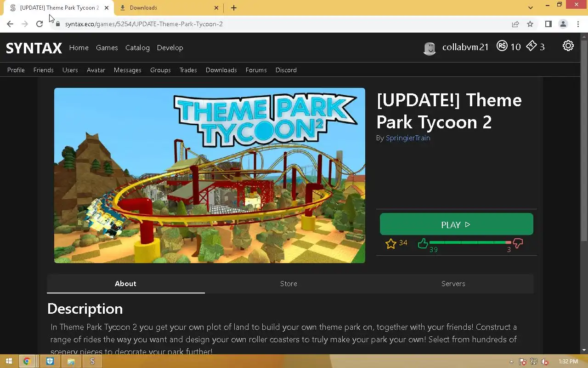Close the Downloads tab
The height and width of the screenshot is (368, 588).
(216, 8)
